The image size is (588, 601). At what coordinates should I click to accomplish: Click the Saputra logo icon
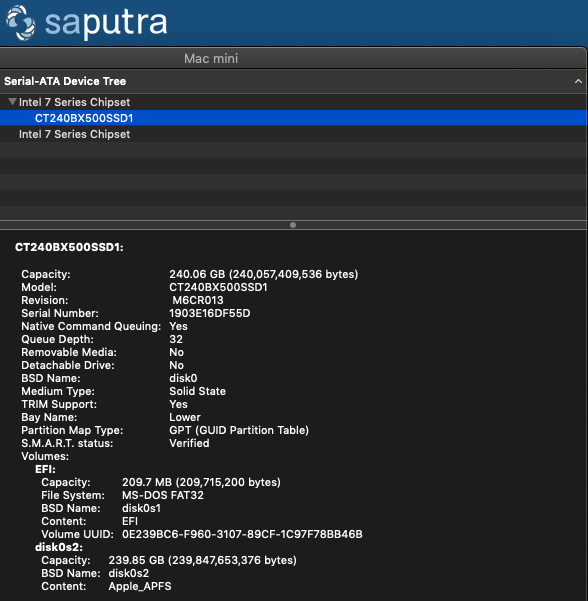[21, 22]
